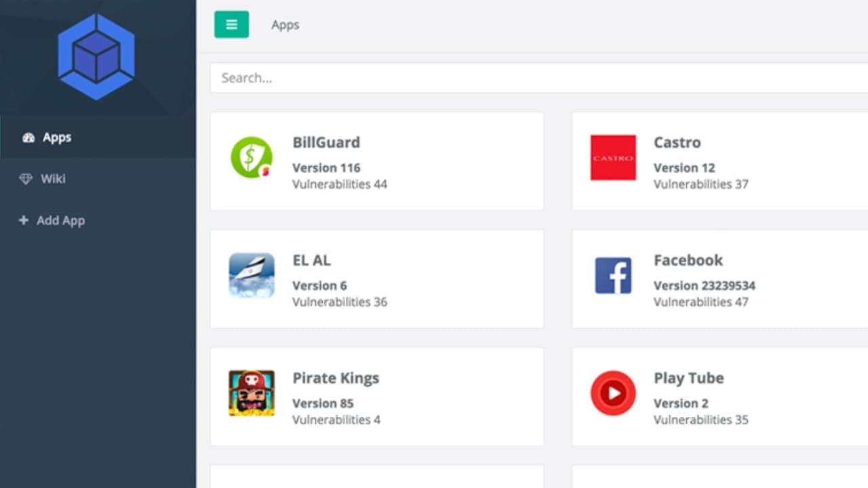Select the Vulnerabilities 36 text
Image resolution: width=868 pixels, height=488 pixels.
pos(340,302)
